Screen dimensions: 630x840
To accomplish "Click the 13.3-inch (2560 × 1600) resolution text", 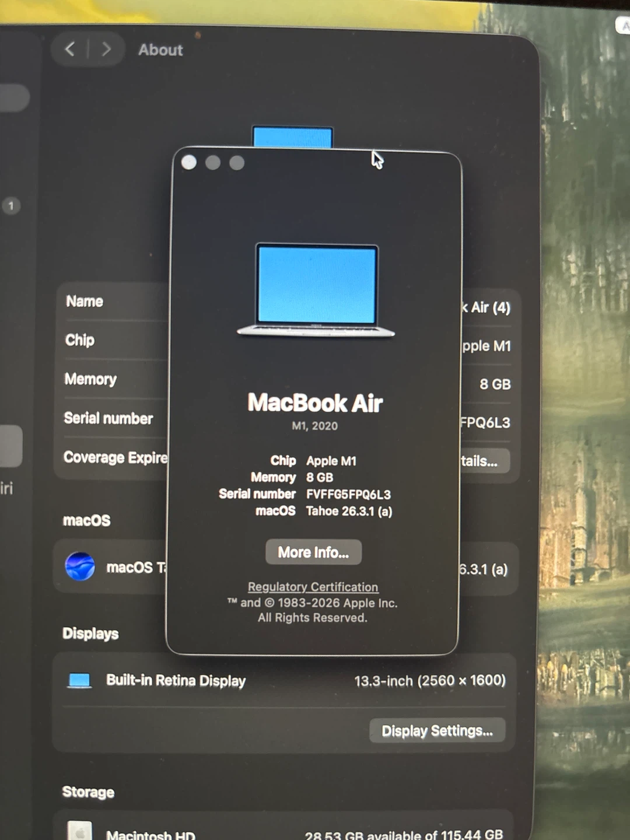I will coord(430,681).
